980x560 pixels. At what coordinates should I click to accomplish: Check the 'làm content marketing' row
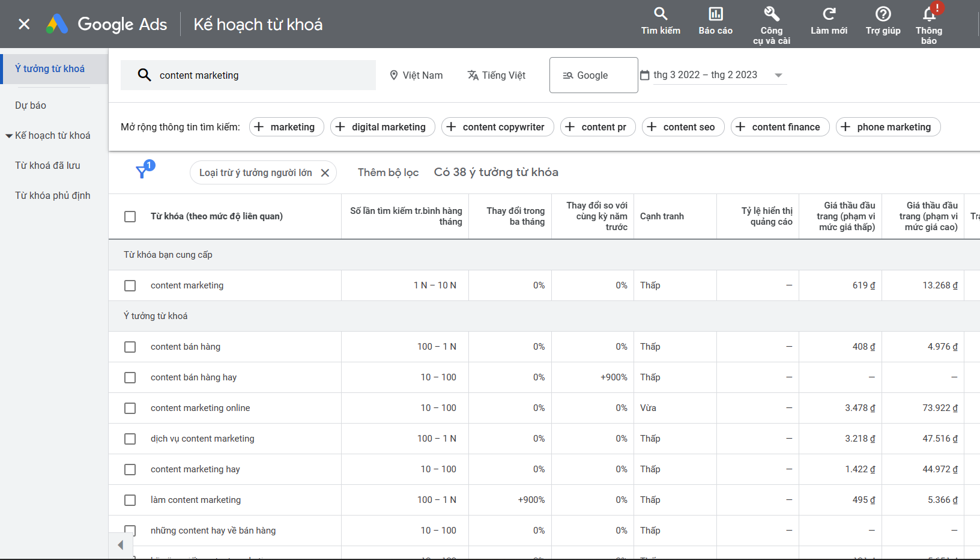coord(130,500)
